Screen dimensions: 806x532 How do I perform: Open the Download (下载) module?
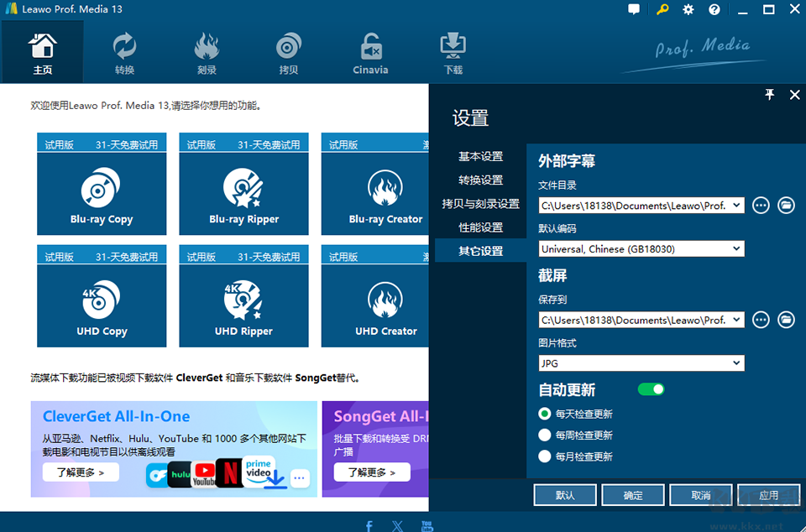453,52
